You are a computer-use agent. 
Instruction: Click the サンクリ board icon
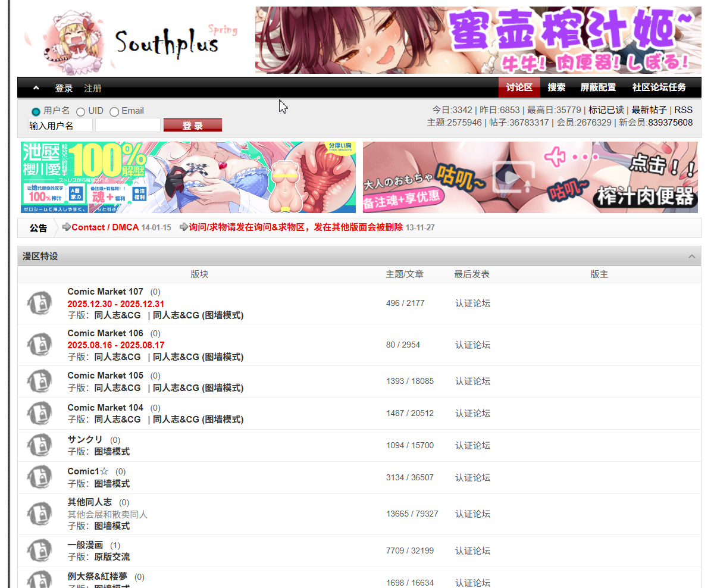click(x=39, y=445)
